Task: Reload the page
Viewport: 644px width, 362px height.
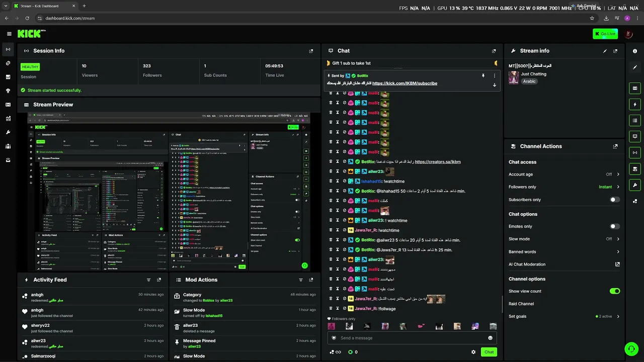Action: tap(27, 18)
